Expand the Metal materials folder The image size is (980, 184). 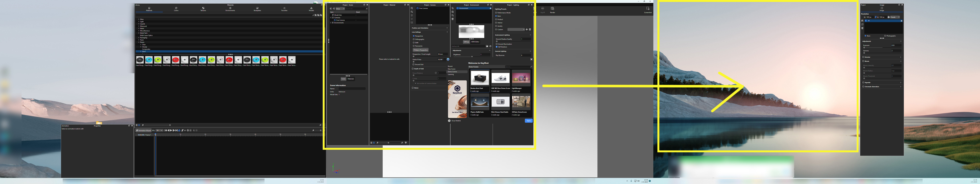(139, 29)
